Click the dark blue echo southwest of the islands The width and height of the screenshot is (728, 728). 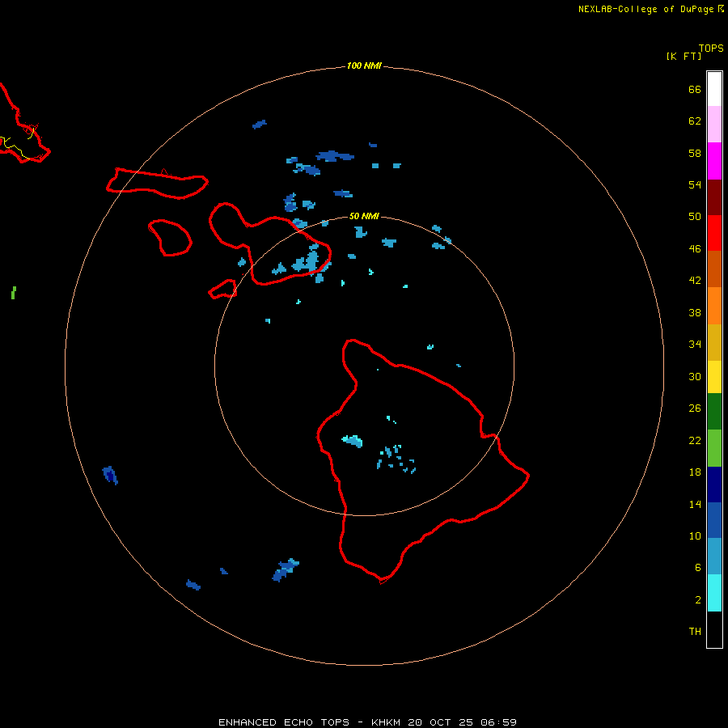click(110, 475)
